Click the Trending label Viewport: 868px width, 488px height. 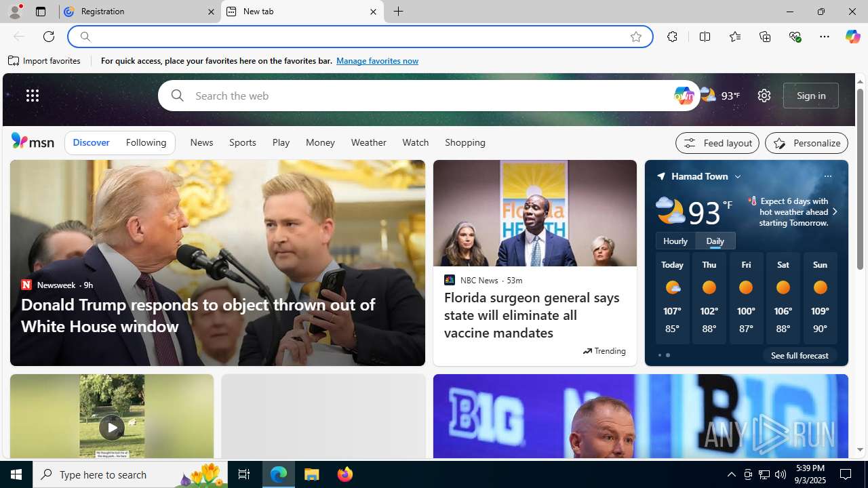[x=604, y=351]
